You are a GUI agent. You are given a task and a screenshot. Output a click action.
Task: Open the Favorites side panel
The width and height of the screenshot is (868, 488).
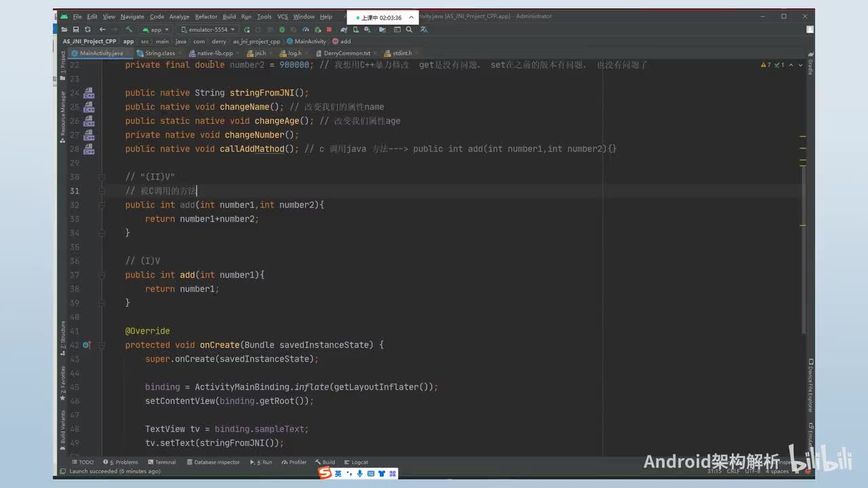[x=64, y=384]
